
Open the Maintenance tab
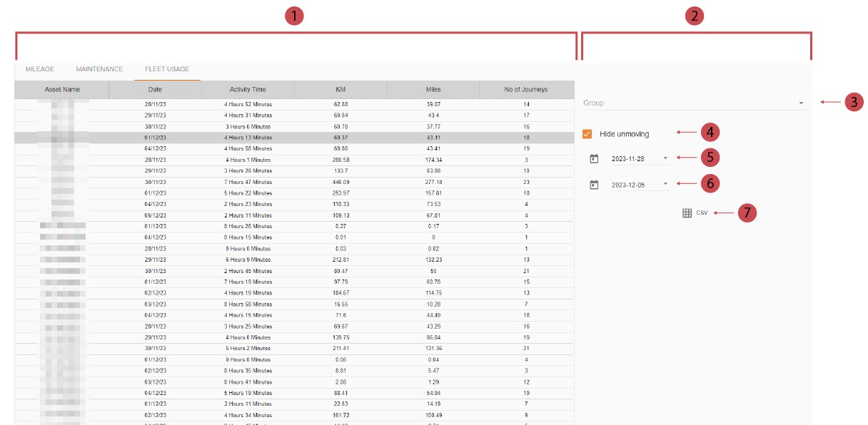(99, 69)
